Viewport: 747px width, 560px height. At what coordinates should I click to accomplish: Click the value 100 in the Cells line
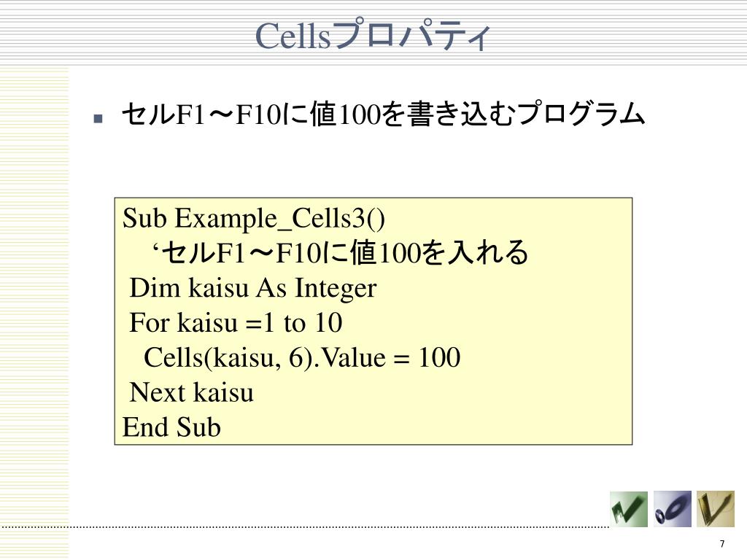click(439, 357)
